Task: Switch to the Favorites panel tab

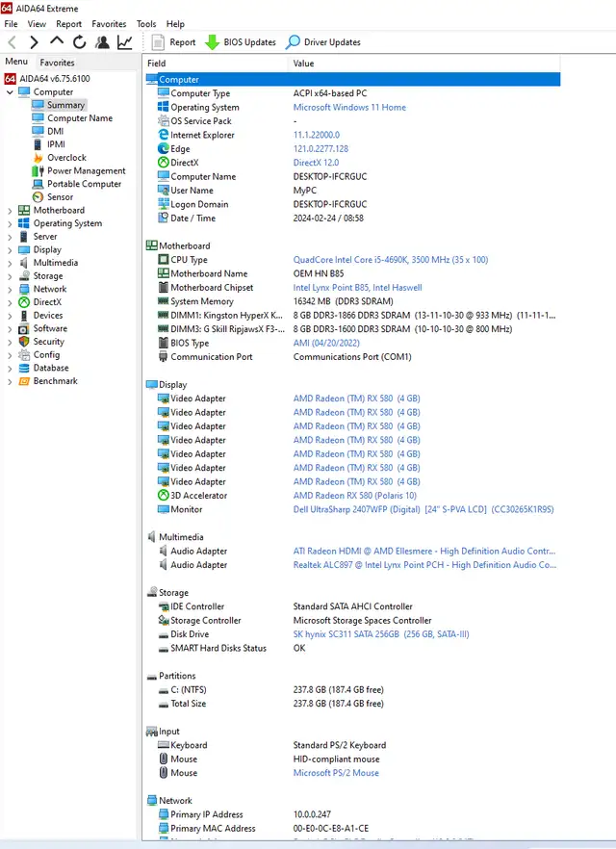Action: point(57,63)
